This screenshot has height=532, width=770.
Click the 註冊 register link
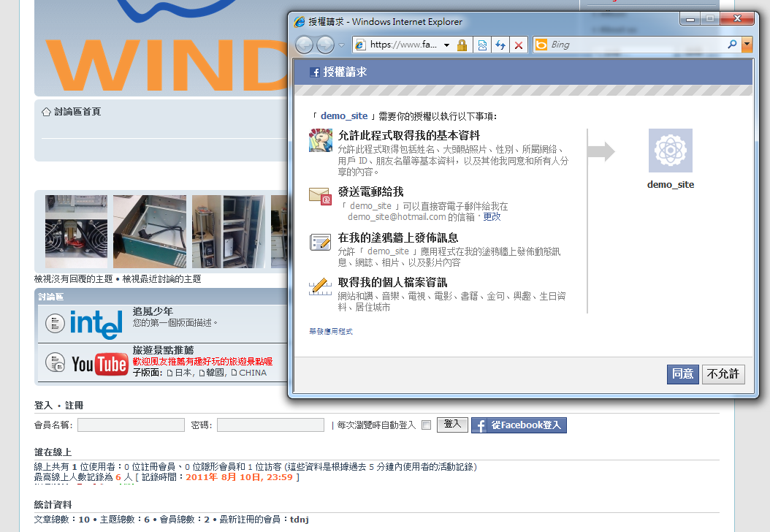pyautogui.click(x=75, y=406)
